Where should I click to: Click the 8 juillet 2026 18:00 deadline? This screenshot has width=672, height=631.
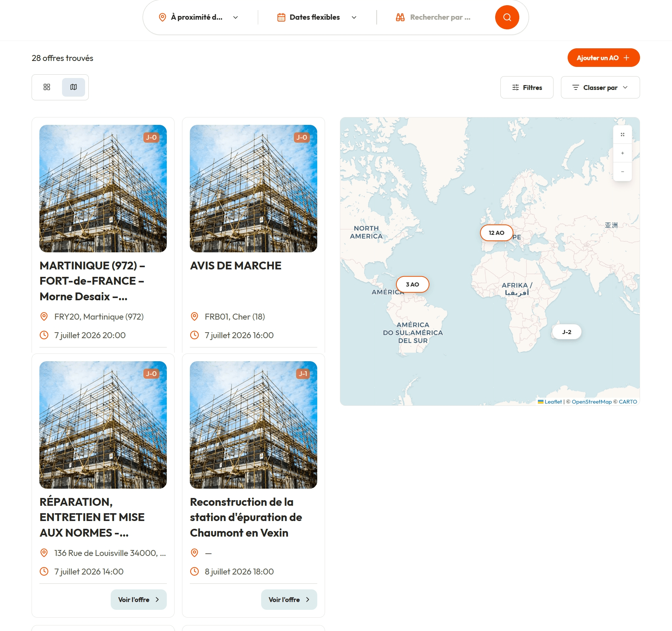[239, 572]
